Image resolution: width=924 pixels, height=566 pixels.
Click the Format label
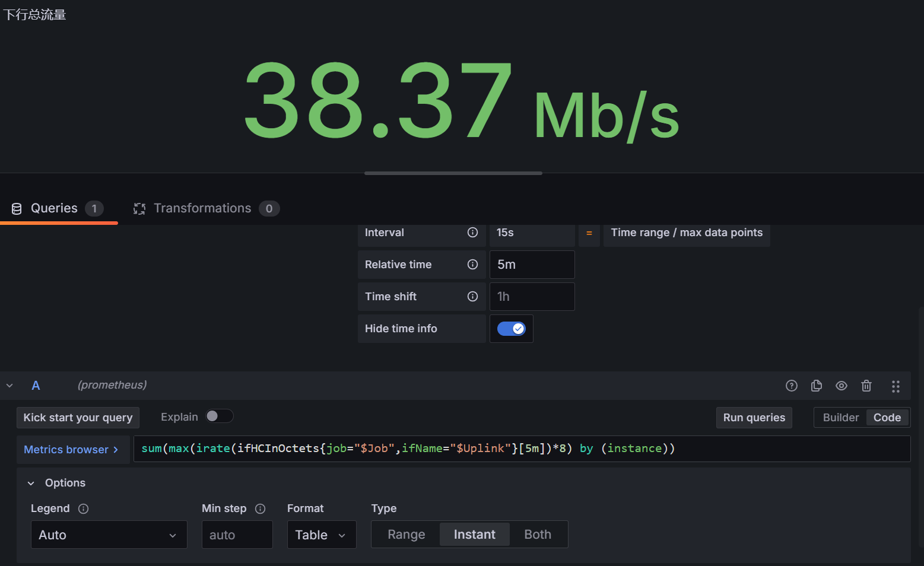306,508
